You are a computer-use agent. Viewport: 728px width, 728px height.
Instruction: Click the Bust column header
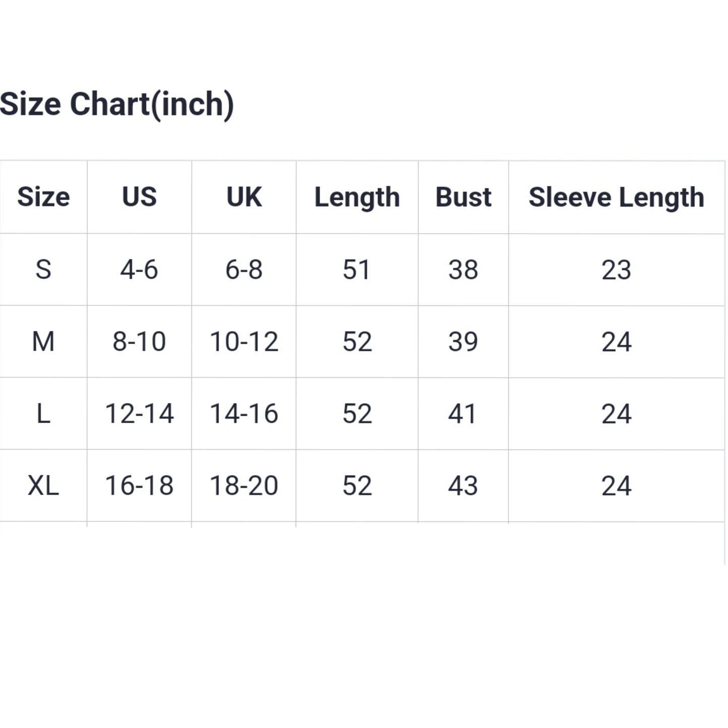(463, 197)
